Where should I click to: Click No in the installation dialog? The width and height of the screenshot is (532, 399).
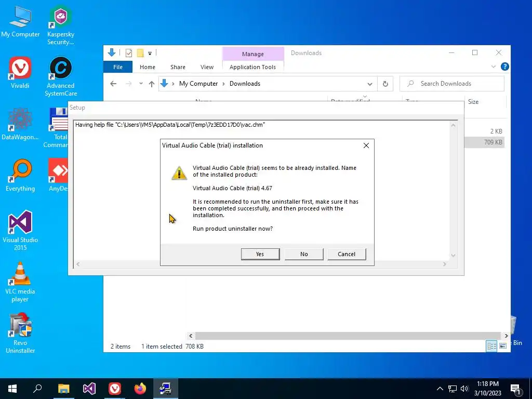coord(304,254)
